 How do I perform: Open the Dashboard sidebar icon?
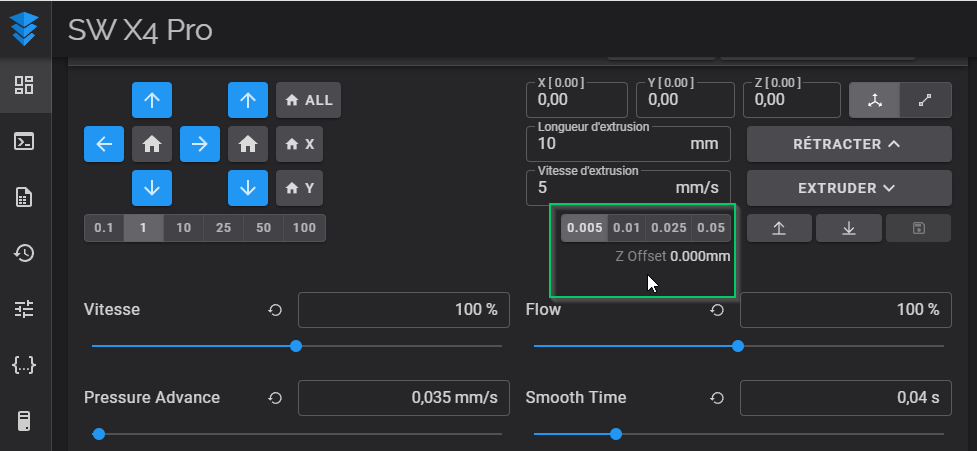pyautogui.click(x=24, y=85)
